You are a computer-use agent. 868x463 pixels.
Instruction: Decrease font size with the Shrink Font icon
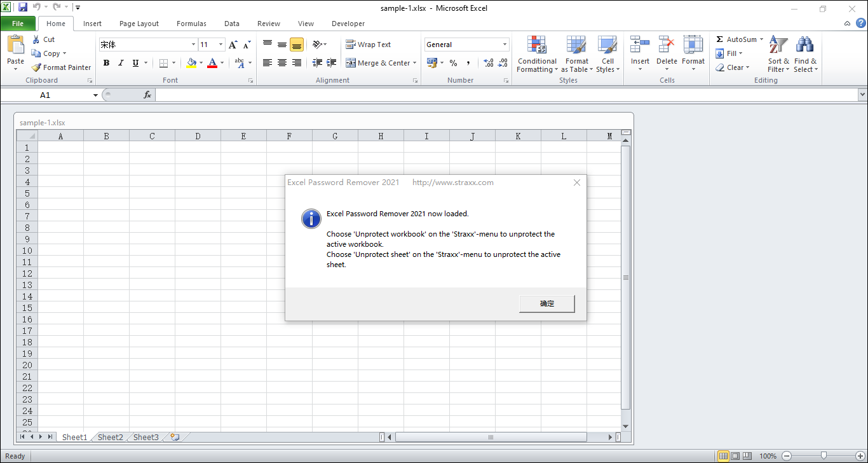[247, 45]
